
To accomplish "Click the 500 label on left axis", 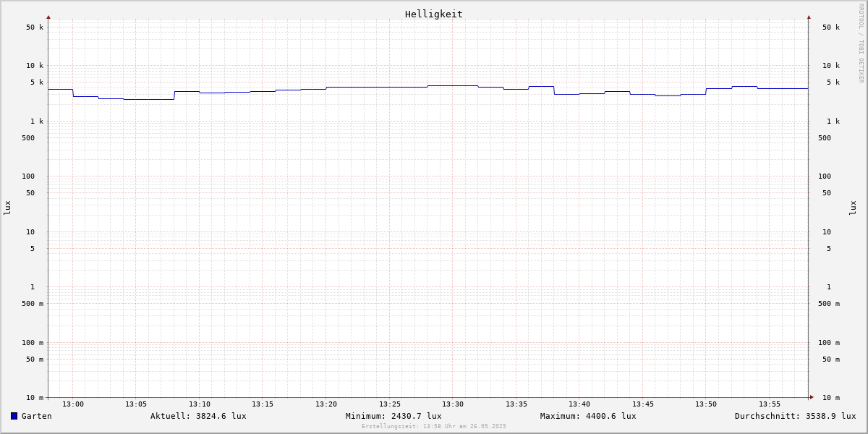I will [28, 138].
